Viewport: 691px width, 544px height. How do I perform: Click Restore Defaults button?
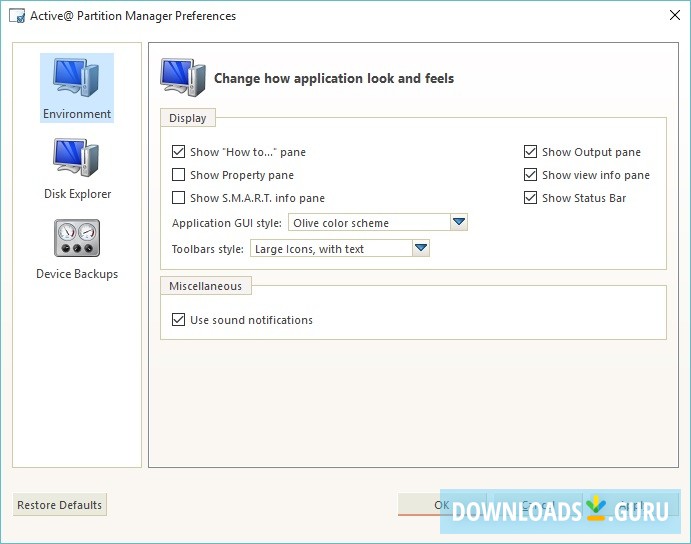59,504
